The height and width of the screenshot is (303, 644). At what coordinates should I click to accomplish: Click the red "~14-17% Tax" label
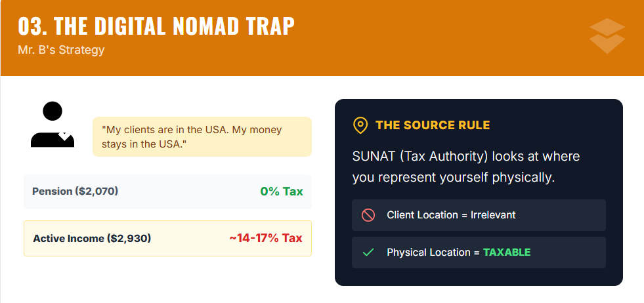pos(266,238)
